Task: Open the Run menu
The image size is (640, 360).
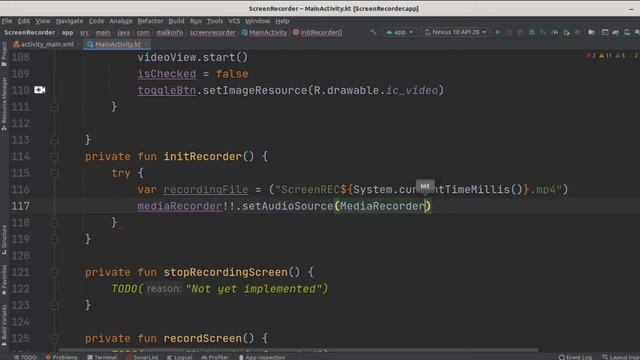Action: [x=196, y=21]
